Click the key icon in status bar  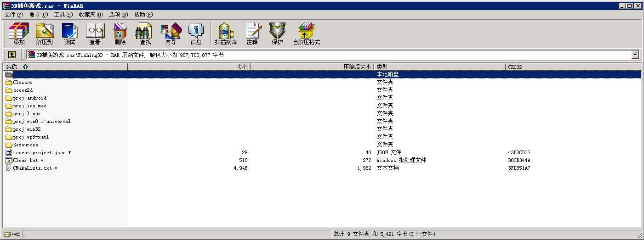[16, 234]
